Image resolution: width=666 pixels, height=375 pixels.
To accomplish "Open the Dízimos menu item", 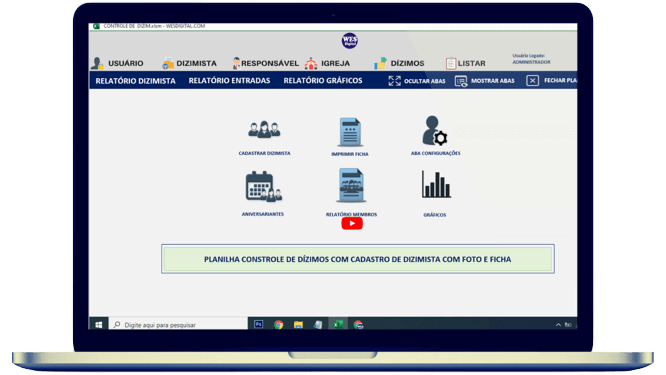I will click(x=399, y=63).
